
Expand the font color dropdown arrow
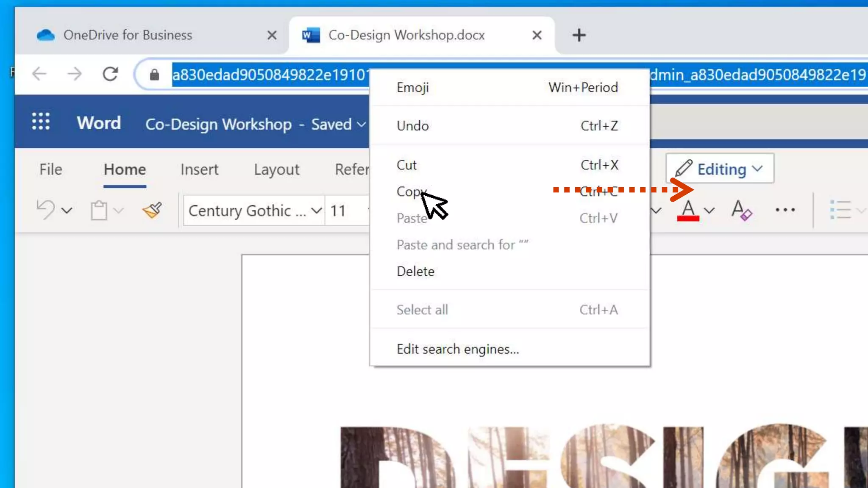click(709, 211)
